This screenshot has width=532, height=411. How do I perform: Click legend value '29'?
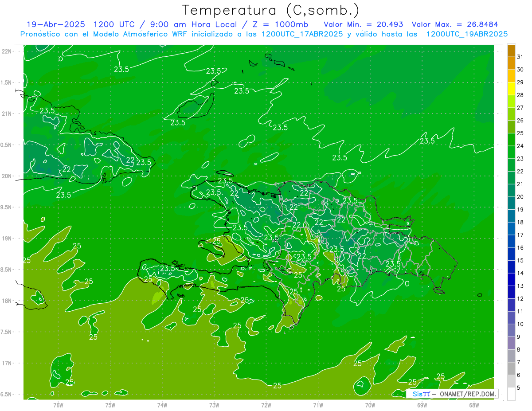click(x=520, y=82)
